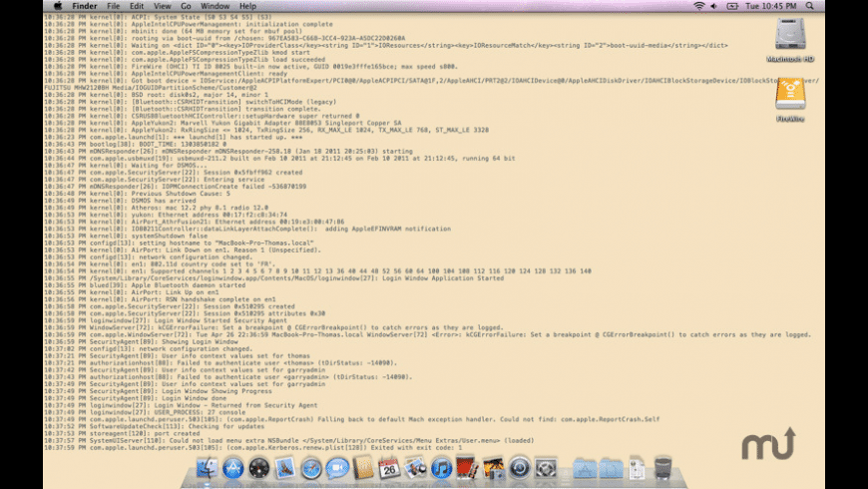Click the 'Exited with exit code: 1' line
The height and width of the screenshot is (489, 868).
(253, 447)
